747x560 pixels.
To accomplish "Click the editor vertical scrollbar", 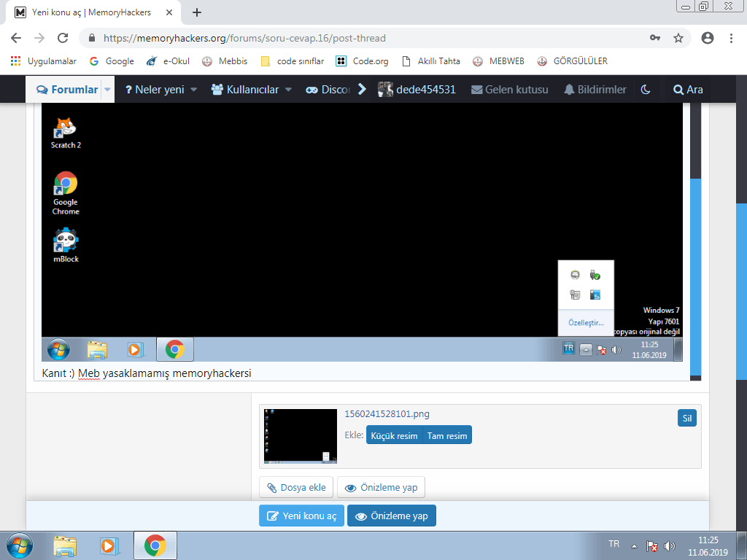I will (x=695, y=276).
